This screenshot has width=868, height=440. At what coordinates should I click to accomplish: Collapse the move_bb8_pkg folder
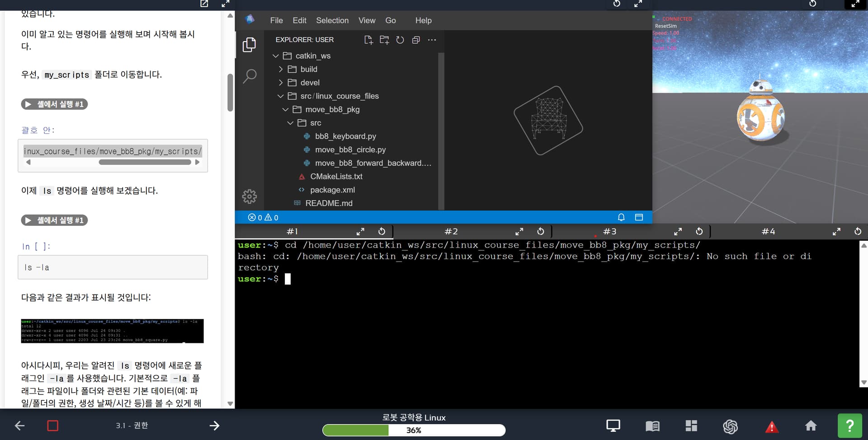[x=332, y=109]
